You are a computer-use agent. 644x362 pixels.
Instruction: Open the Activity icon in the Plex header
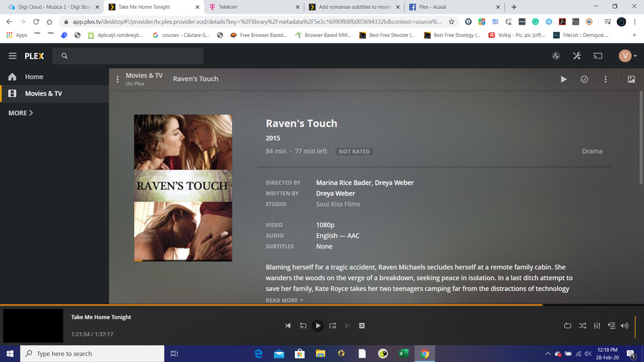pyautogui.click(x=556, y=56)
